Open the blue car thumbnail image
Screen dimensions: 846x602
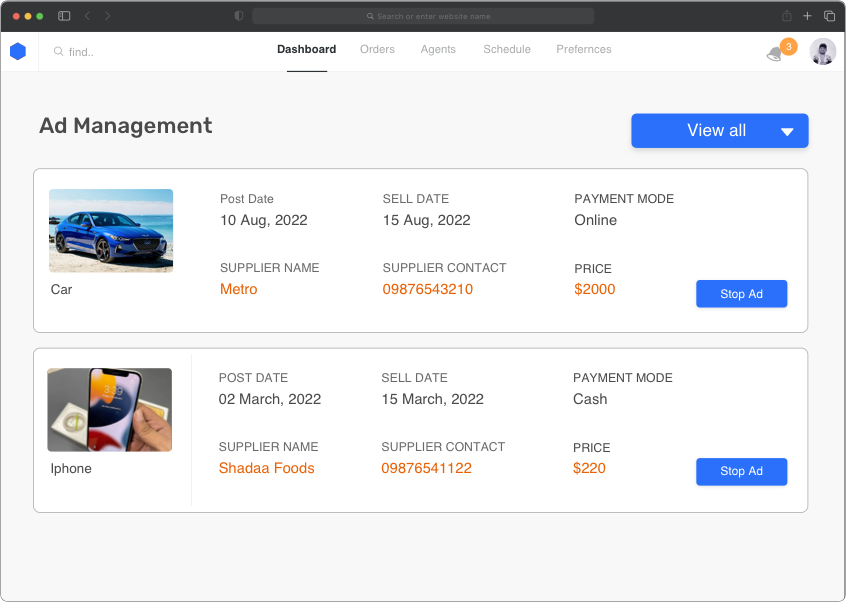click(111, 231)
